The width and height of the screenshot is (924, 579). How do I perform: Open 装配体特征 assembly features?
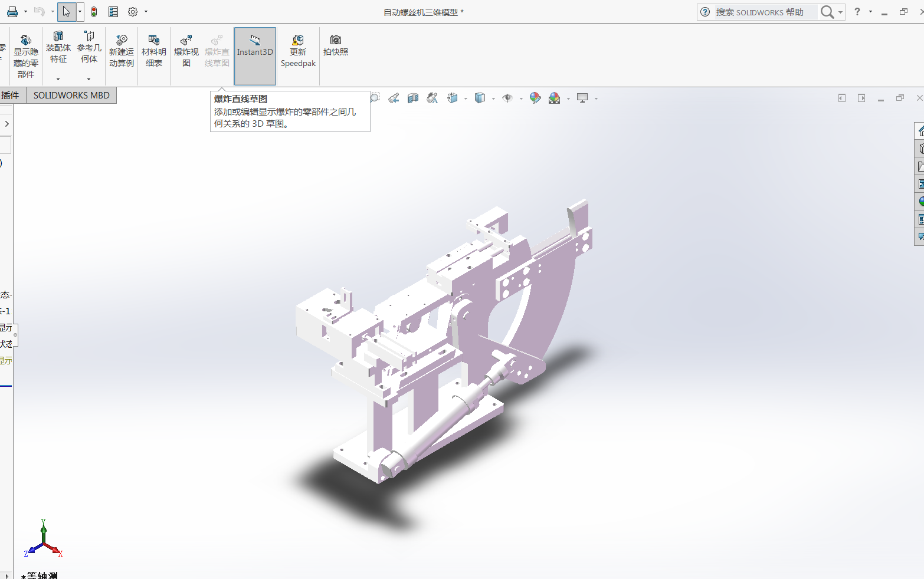click(58, 47)
